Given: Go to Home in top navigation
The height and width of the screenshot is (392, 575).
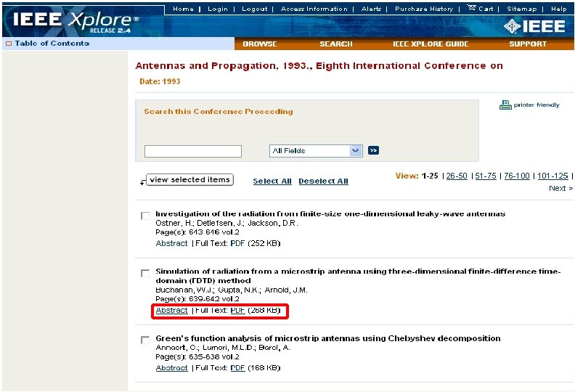Looking at the screenshot, I should 183,9.
